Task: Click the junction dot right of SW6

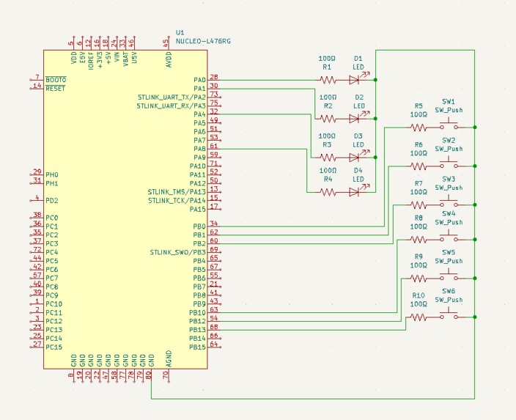Action: tap(475, 317)
